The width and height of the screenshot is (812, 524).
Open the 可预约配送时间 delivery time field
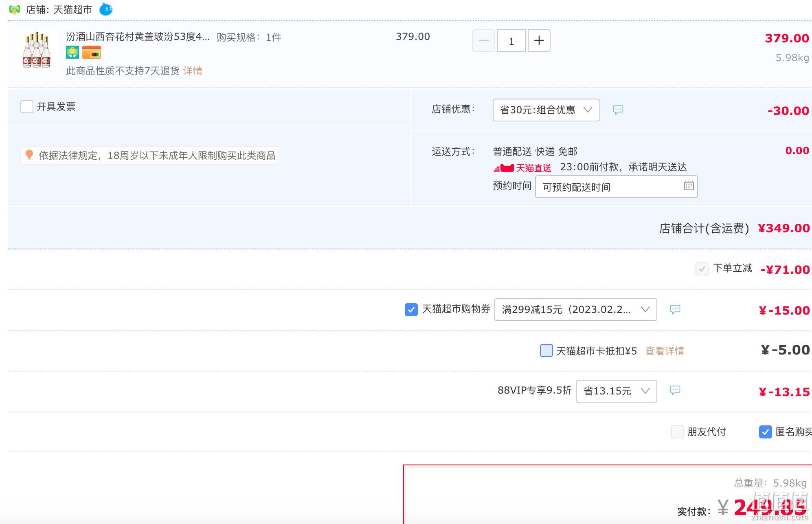616,187
